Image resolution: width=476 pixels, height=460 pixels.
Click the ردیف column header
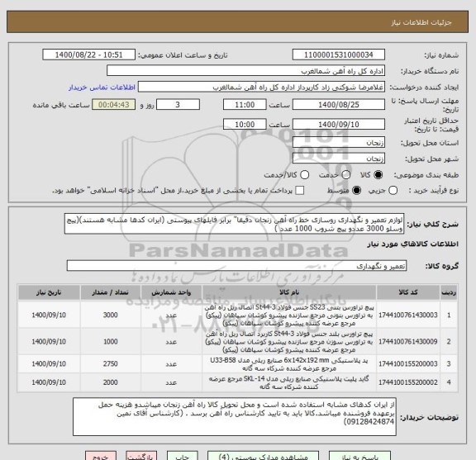pyautogui.click(x=449, y=292)
